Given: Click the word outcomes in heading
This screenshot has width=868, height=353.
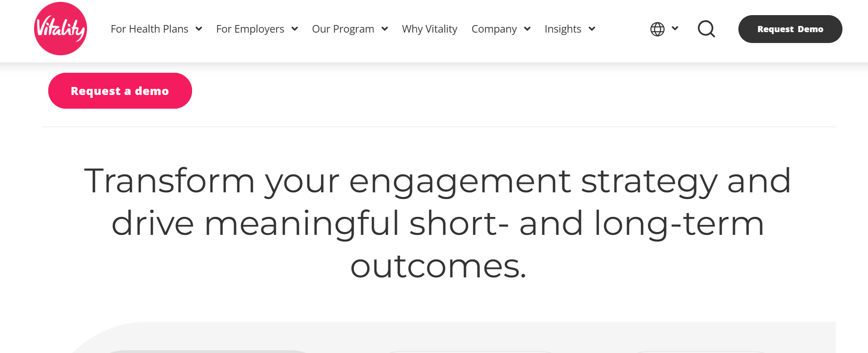Looking at the screenshot, I should [438, 266].
